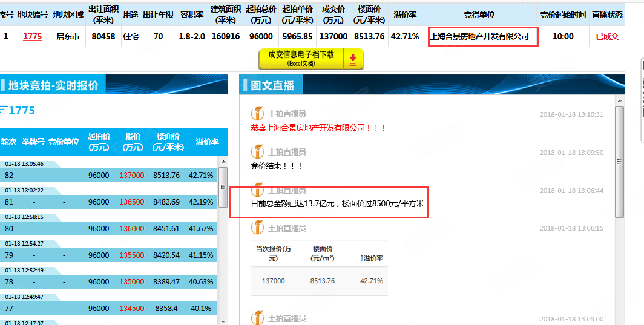Select the 10:00 start time cell

(x=563, y=36)
